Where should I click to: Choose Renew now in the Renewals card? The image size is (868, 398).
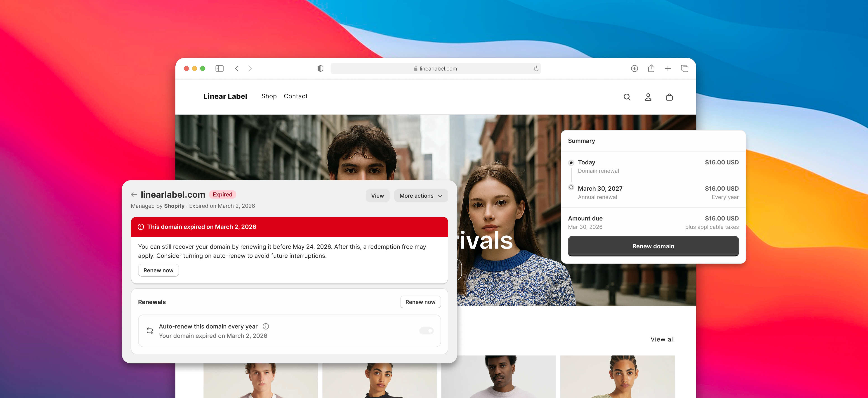pos(420,302)
